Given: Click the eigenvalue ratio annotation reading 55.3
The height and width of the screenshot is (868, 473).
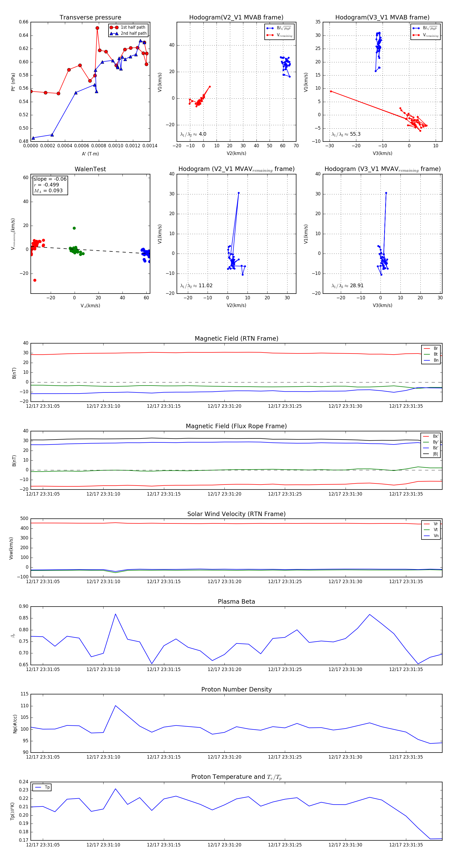Looking at the screenshot, I should coord(346,134).
